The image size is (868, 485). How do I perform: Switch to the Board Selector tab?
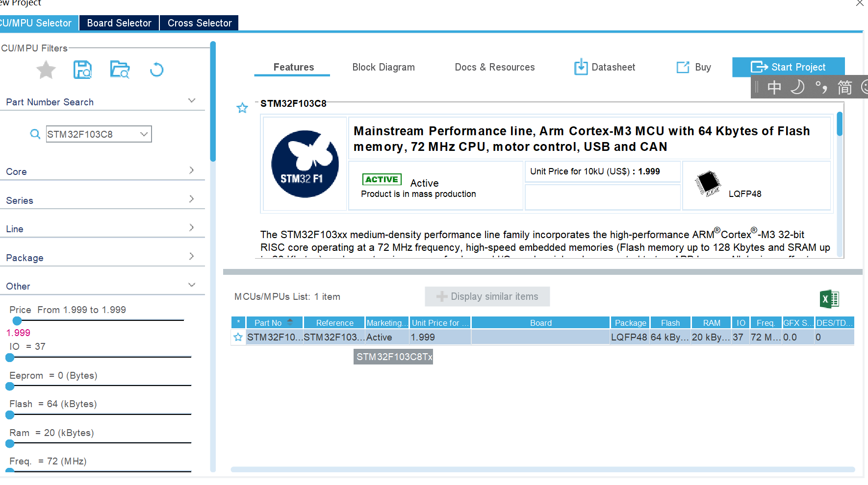pyautogui.click(x=119, y=23)
